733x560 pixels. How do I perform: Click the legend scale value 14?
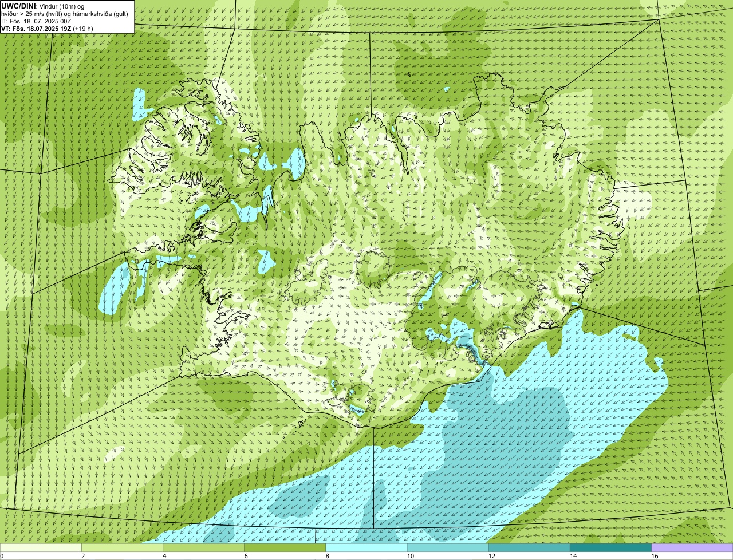(x=573, y=556)
